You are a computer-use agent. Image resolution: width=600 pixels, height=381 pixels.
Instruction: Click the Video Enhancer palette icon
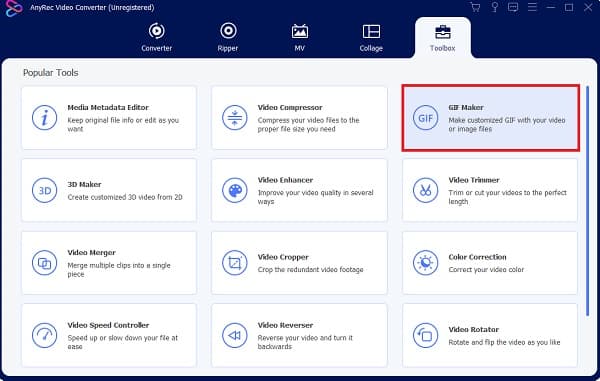235,190
